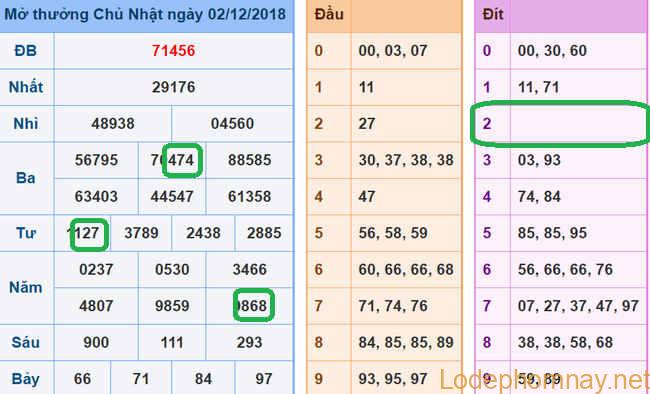The height and width of the screenshot is (394, 650).
Task: Click the Đít column header
Action: coord(493,15)
